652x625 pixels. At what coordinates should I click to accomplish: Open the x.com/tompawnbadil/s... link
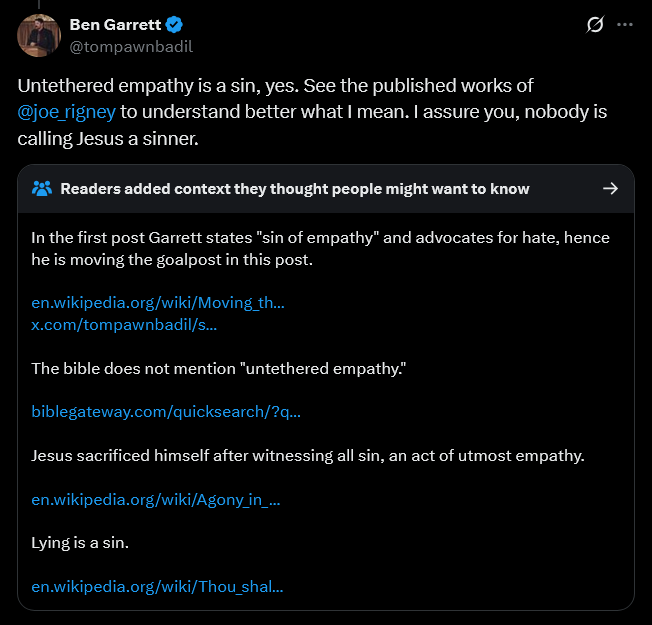coord(124,324)
